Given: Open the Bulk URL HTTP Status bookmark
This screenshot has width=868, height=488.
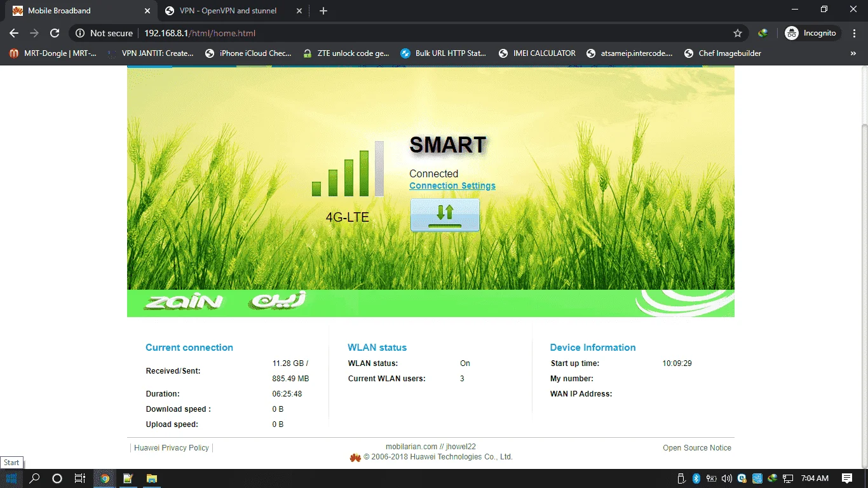Looking at the screenshot, I should coord(444,53).
